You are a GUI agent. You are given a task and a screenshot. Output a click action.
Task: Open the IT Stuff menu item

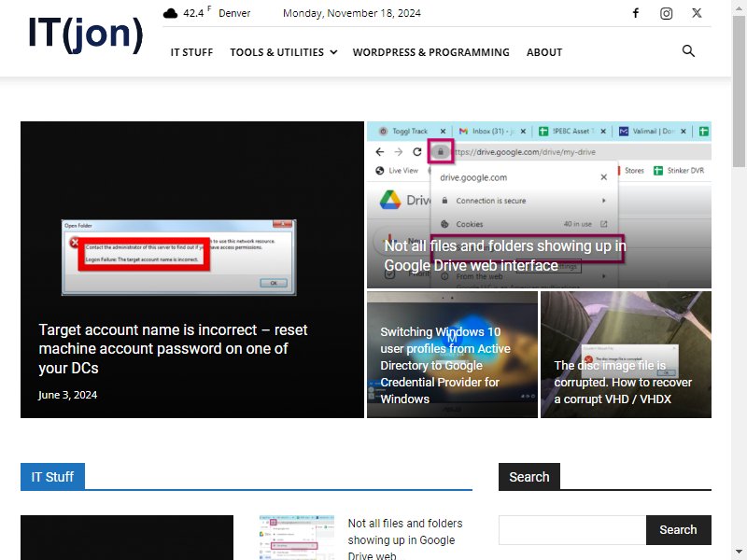click(x=191, y=52)
